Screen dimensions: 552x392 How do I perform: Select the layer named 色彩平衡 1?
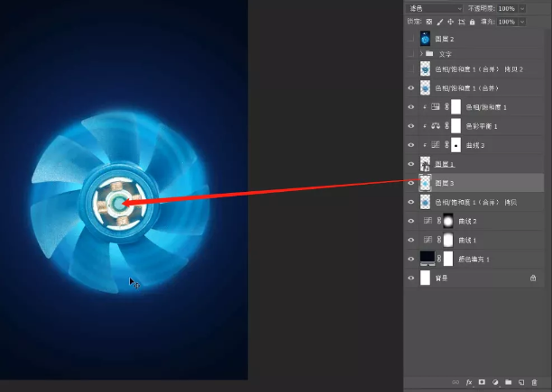click(482, 126)
